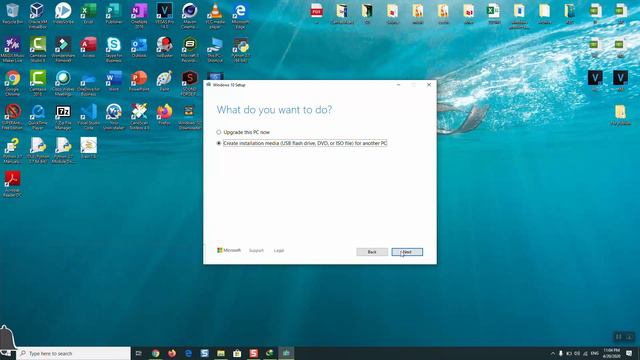The width and height of the screenshot is (640, 360).
Task: Open Oracle VM VirtualBox desktop icon
Action: (38, 16)
